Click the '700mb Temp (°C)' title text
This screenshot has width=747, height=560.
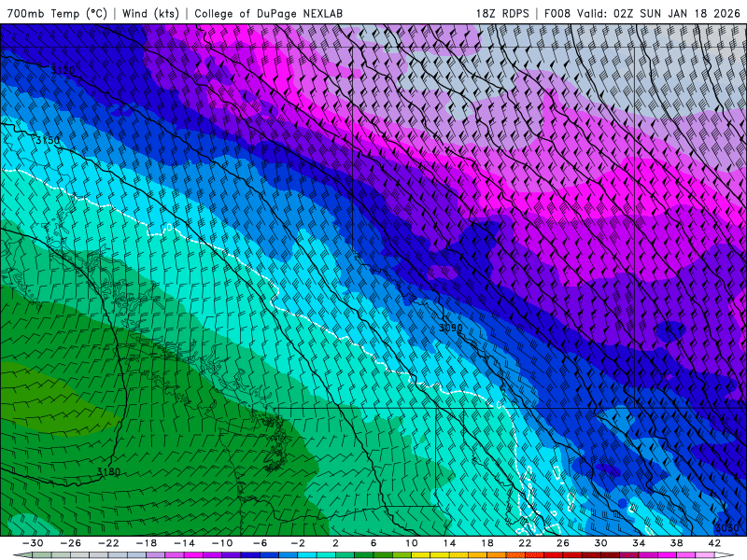(x=57, y=13)
